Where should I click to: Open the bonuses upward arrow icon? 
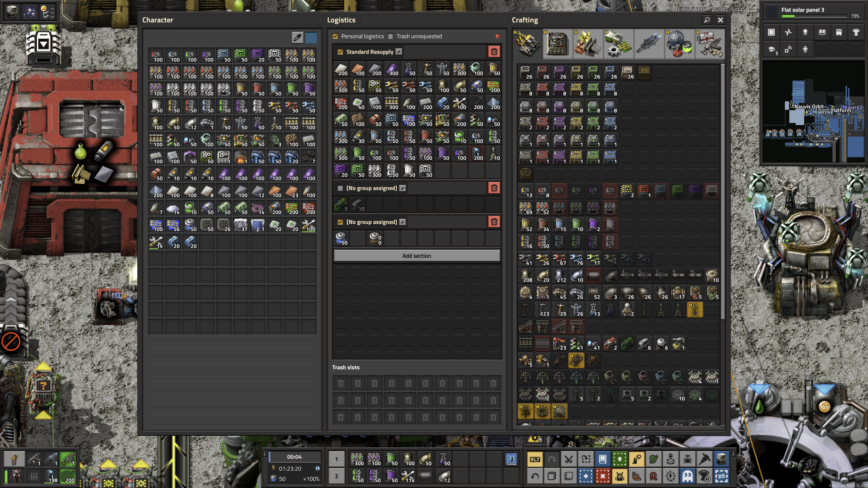[x=805, y=32]
